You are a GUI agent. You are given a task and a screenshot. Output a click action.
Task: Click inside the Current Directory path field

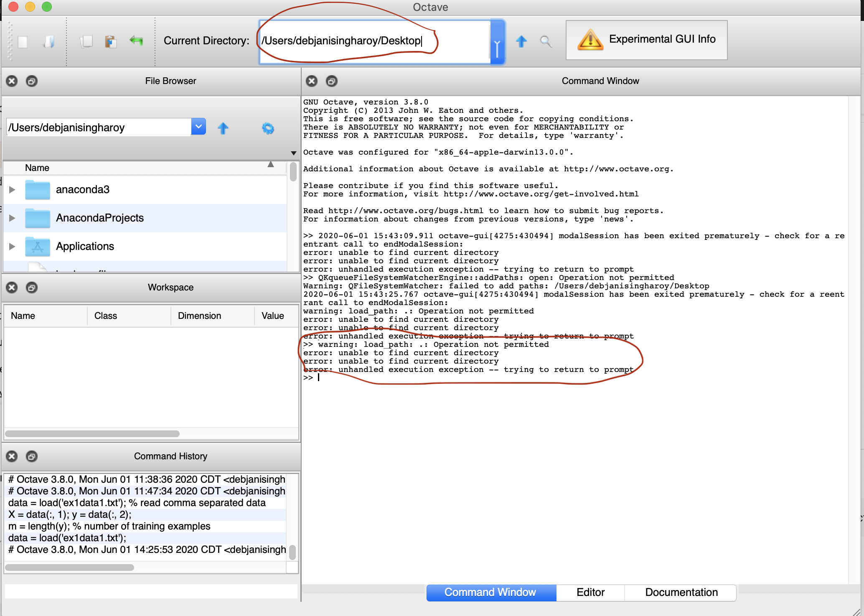coord(375,41)
